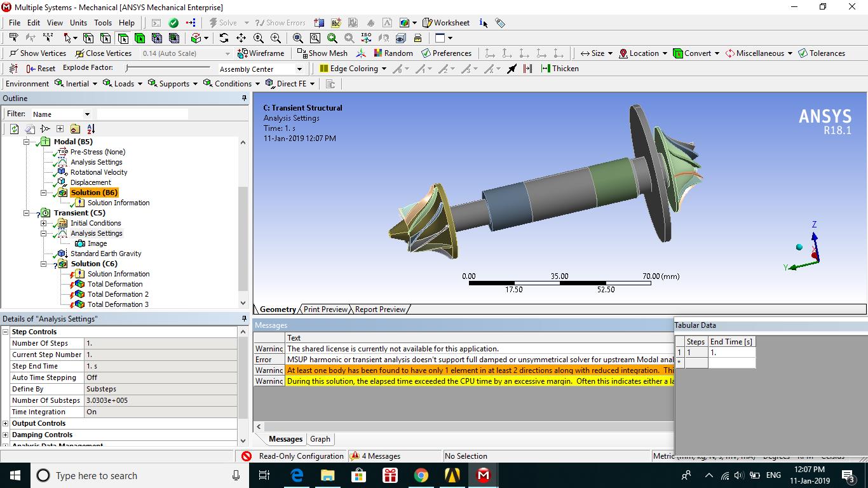Screen dimensions: 868x488
Task: Toggle the Thicken edge display
Action: pos(560,69)
